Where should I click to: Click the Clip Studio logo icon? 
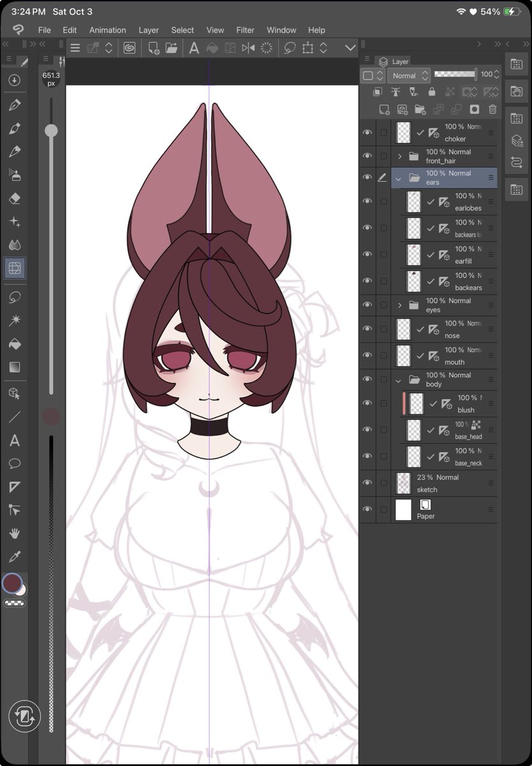click(18, 30)
